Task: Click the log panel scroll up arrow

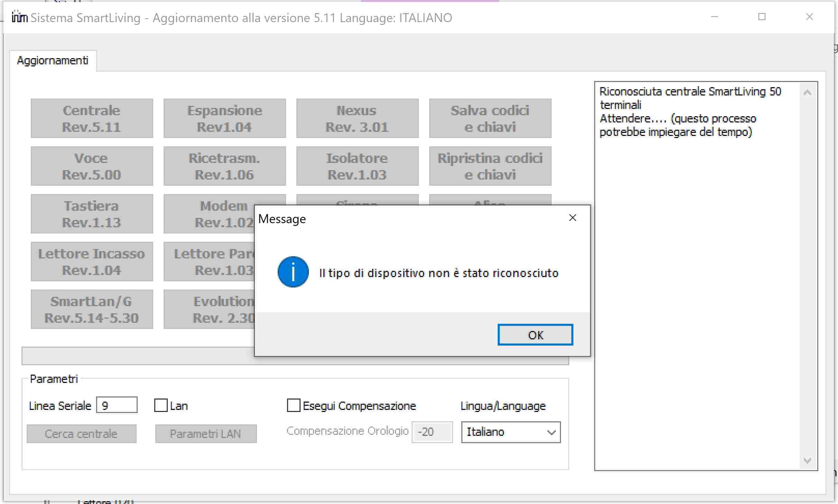Action: 807,93
